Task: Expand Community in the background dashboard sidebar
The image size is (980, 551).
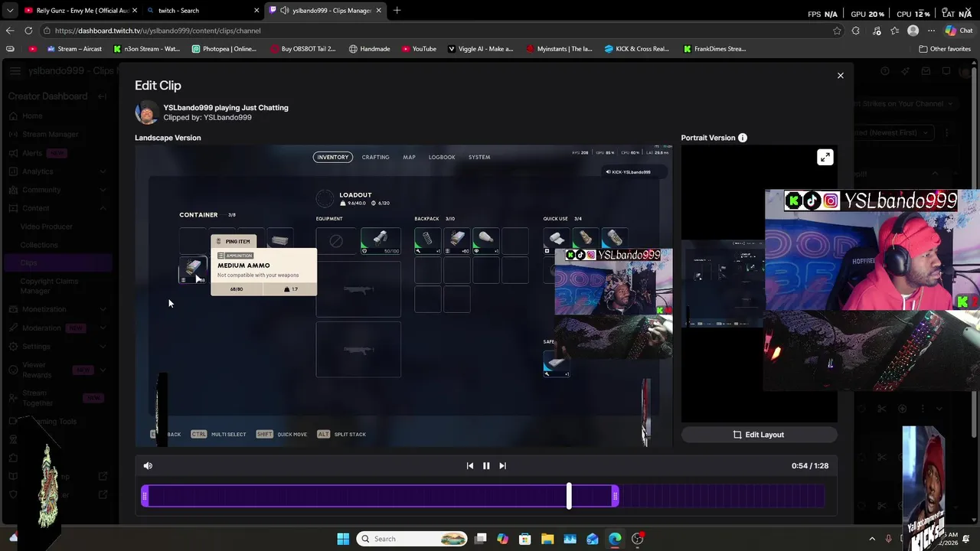Action: (103, 190)
